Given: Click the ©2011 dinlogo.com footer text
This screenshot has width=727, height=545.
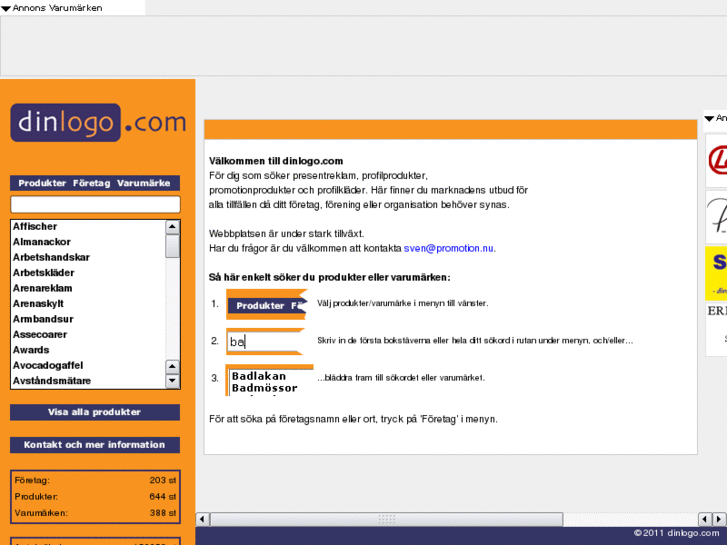Looking at the screenshot, I should tap(676, 533).
